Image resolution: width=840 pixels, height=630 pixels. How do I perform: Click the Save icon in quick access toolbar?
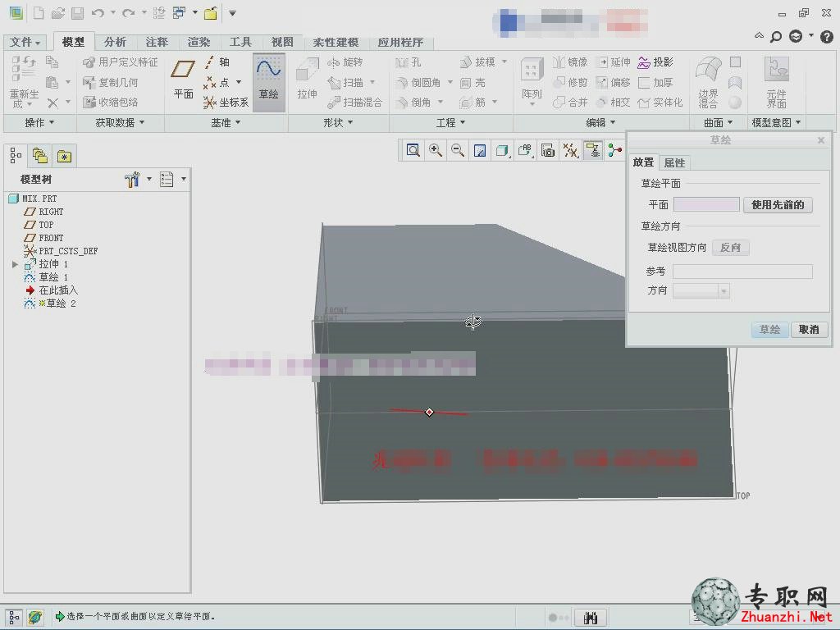point(78,13)
